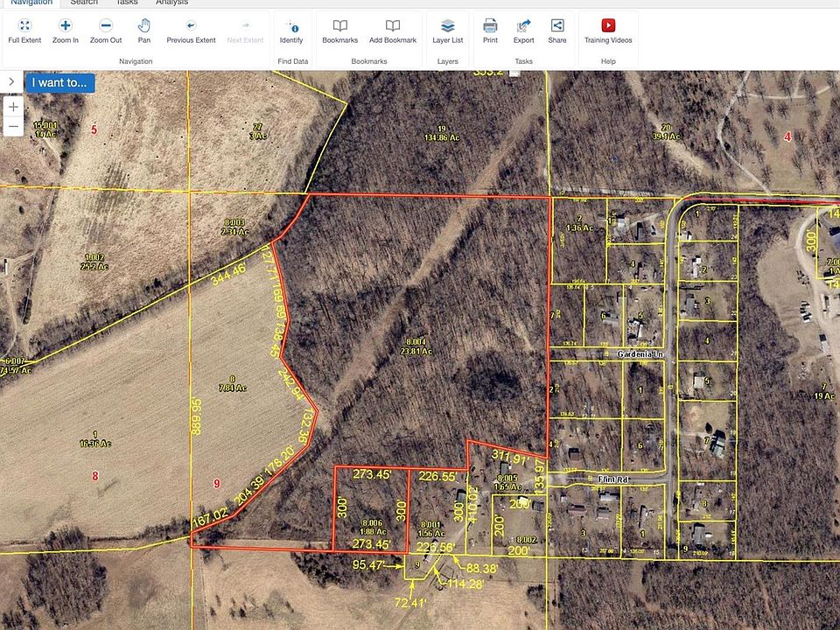
Task: Click parcel label 8.002
Action: [x=527, y=540]
